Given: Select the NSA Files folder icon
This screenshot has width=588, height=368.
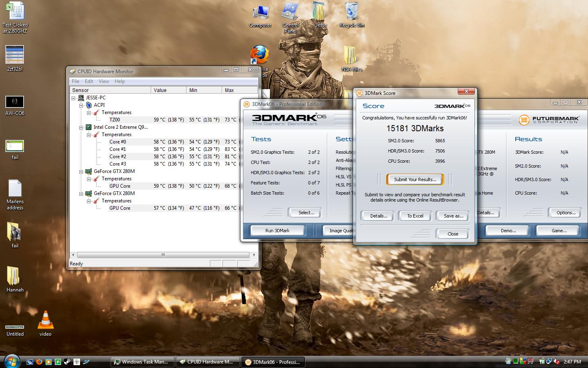Looking at the screenshot, I should 352,59.
